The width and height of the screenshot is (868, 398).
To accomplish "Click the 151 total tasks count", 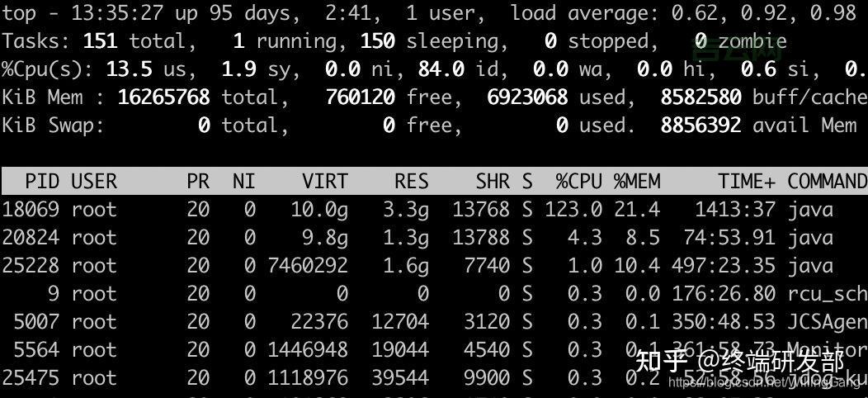I will [x=101, y=41].
